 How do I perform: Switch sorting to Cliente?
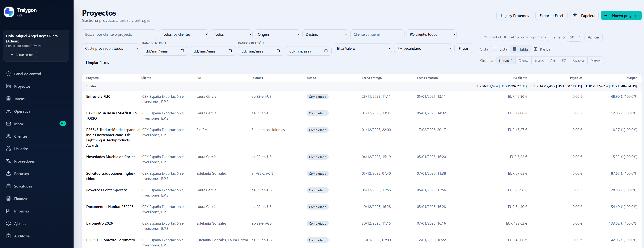click(523, 60)
